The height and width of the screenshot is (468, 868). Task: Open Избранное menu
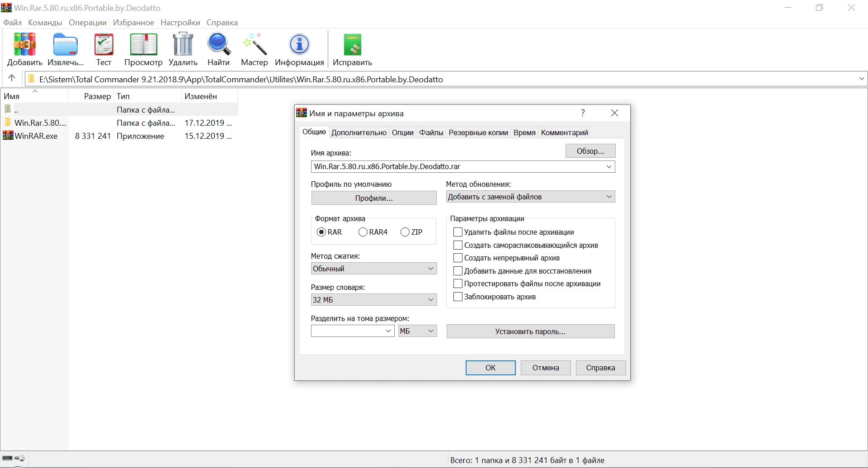point(133,23)
